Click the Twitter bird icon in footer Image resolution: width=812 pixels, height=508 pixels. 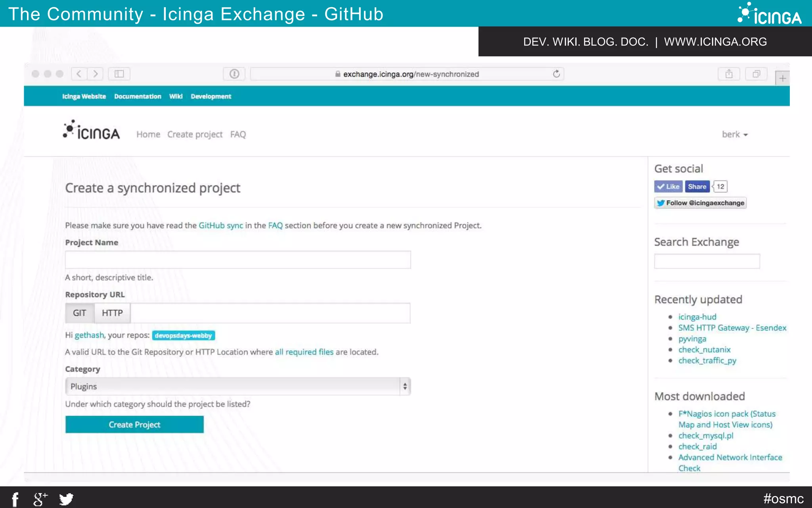click(x=66, y=499)
